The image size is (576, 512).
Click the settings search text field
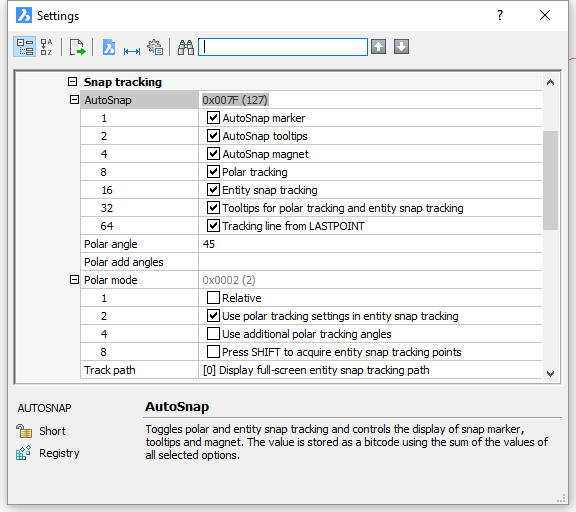[x=283, y=47]
